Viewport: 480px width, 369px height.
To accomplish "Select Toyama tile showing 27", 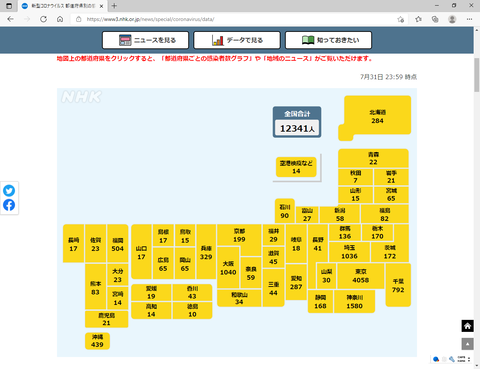I will tap(307, 215).
